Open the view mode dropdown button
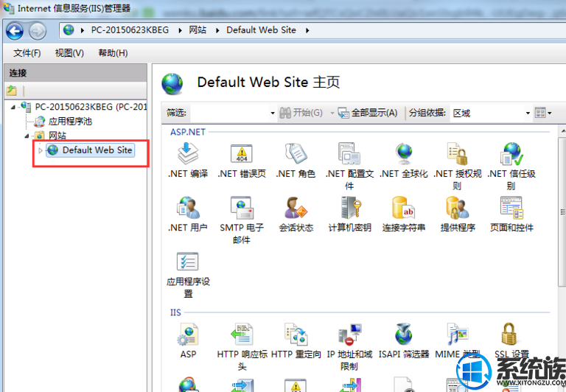Image resolution: width=566 pixels, height=392 pixels. (x=543, y=113)
